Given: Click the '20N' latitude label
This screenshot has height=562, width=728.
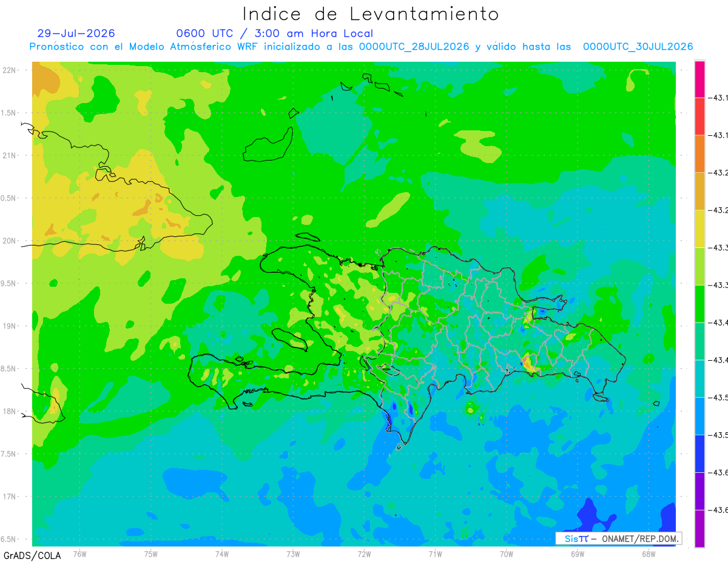Looking at the screenshot, I should coord(10,241).
